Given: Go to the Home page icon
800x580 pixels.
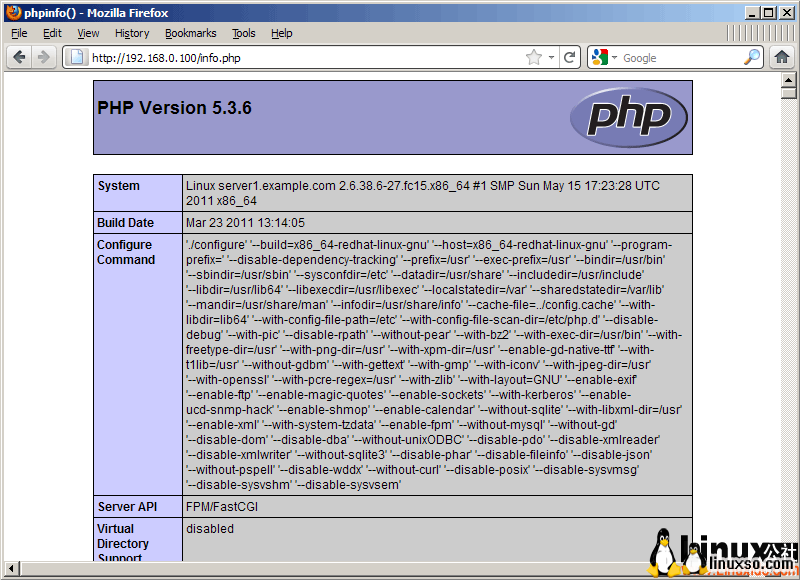Looking at the screenshot, I should pos(782,57).
